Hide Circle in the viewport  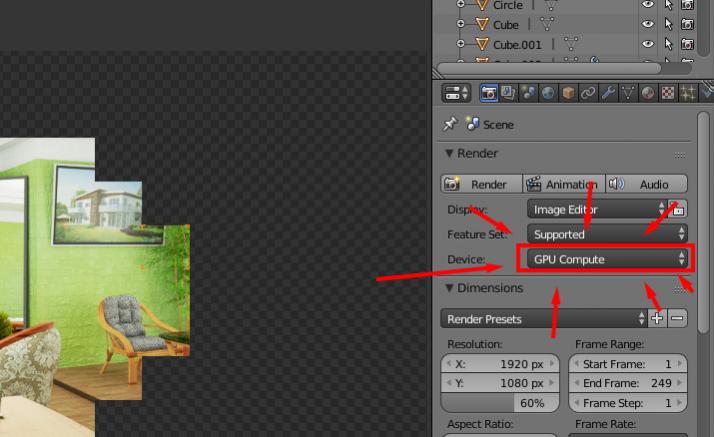[x=648, y=5]
